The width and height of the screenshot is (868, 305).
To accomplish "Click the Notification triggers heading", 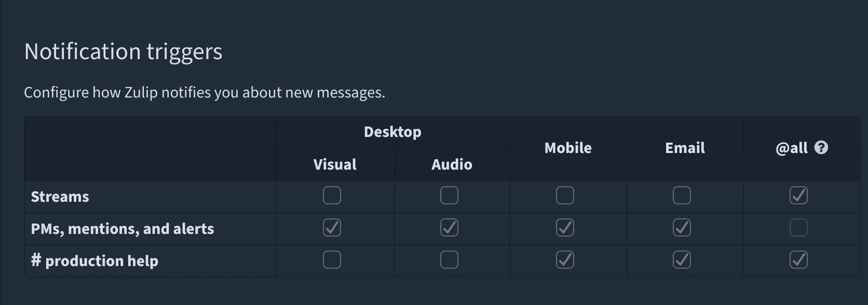I will point(123,52).
